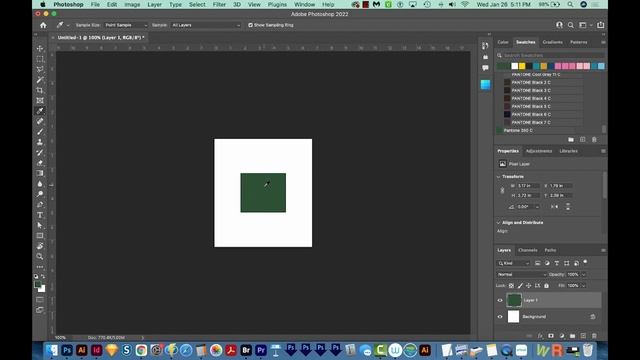Screen dimensions: 640x360
Task: Select the Eyedropper tool in toolbar
Action: (x=40, y=111)
